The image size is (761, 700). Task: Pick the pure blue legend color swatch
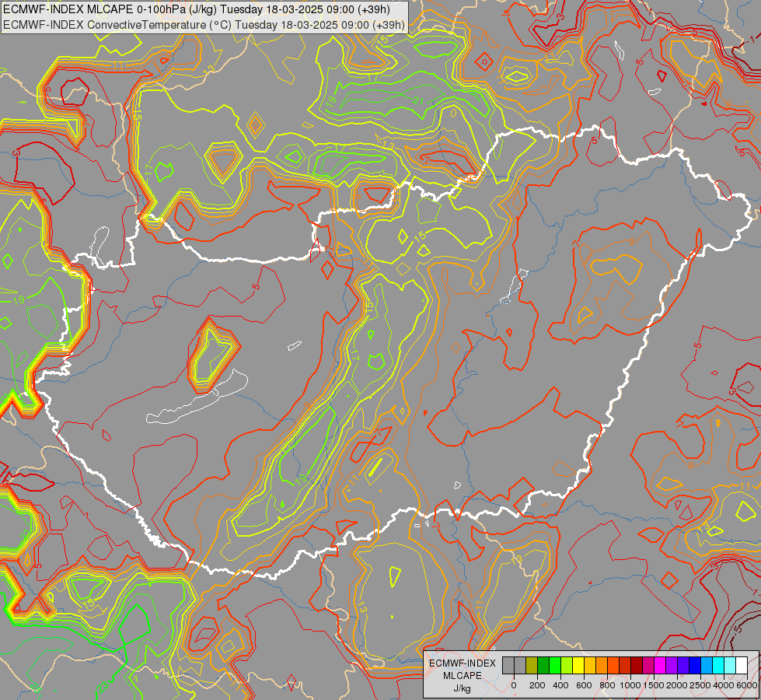[696, 665]
